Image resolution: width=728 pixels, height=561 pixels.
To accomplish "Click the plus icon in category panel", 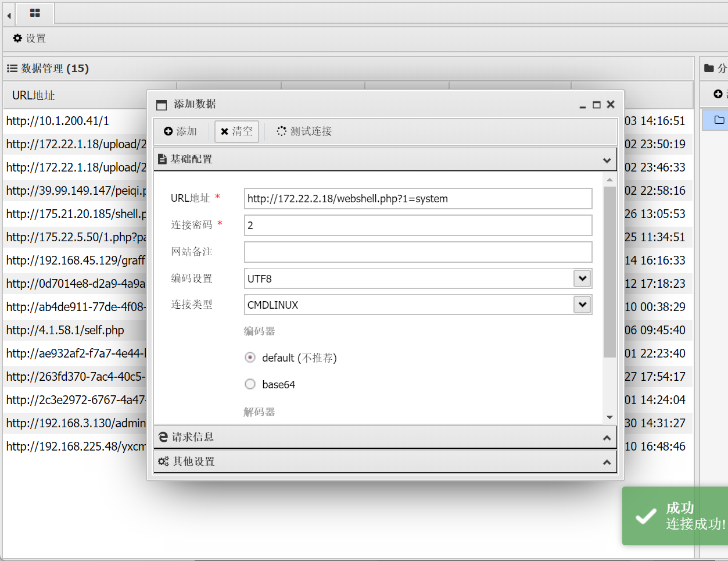I will (718, 94).
